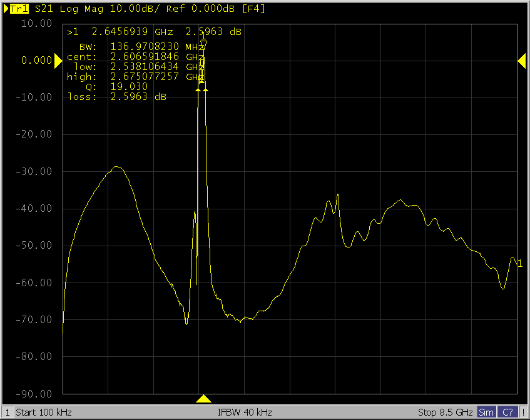Screen dimensions: 530x420
Task: Click the Stop 8.5 GHz frequency field
Action: tap(444, 412)
